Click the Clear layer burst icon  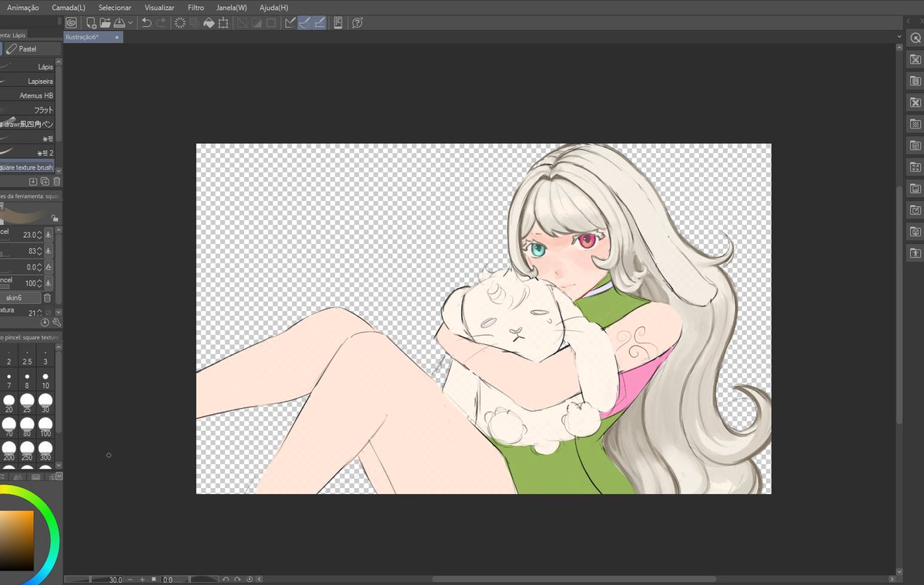(180, 23)
